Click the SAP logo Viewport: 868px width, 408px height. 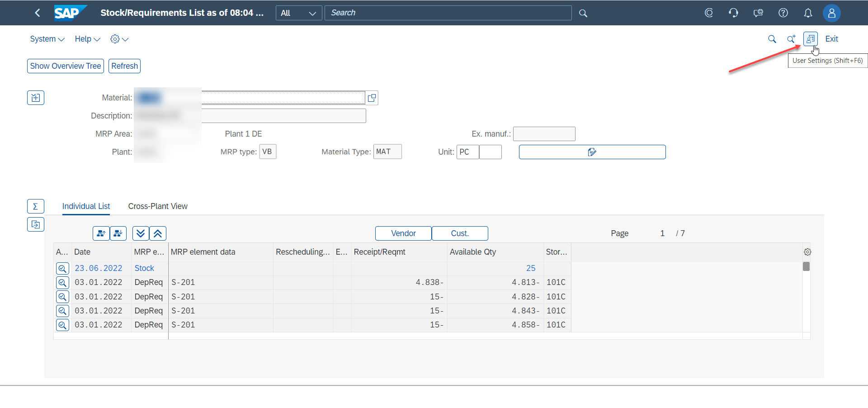(x=70, y=13)
